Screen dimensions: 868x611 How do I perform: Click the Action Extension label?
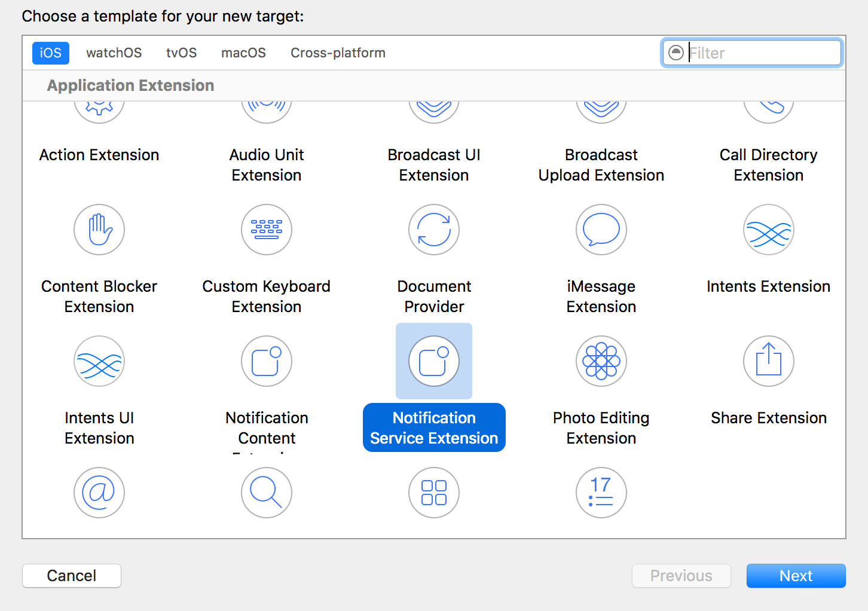[x=99, y=155]
